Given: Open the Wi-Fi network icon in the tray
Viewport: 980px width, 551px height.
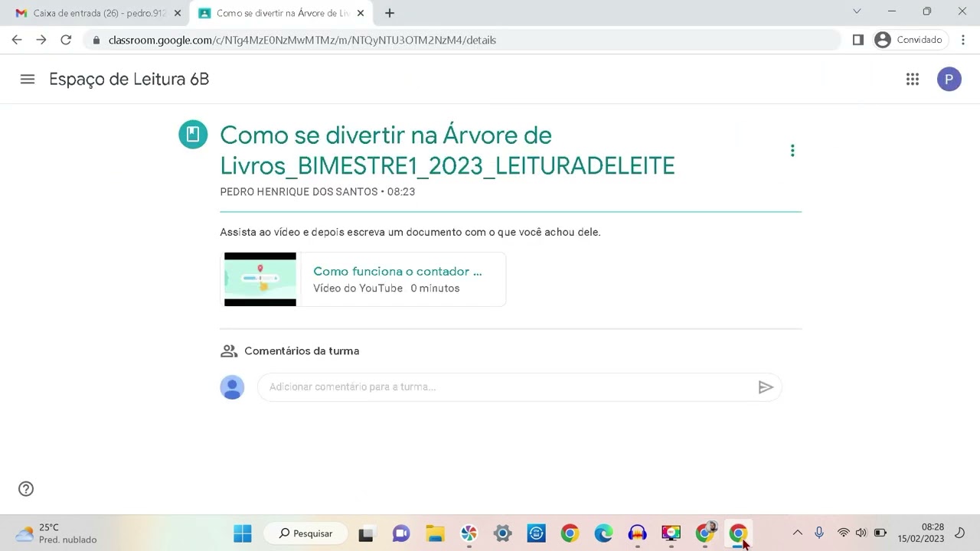Looking at the screenshot, I should pos(843,533).
